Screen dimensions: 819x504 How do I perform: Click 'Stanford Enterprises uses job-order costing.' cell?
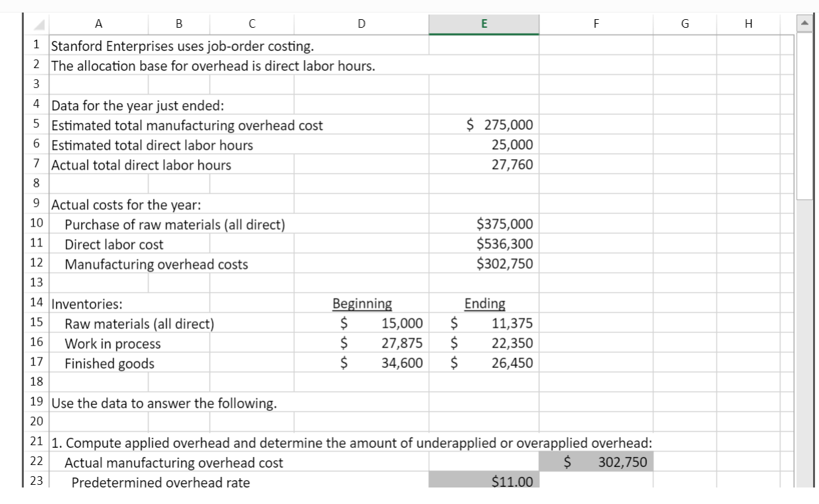pyautogui.click(x=182, y=47)
